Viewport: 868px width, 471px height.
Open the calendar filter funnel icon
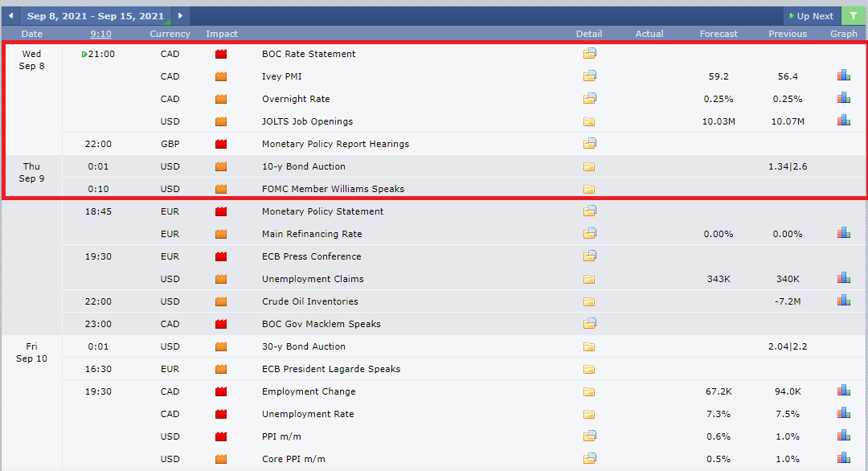[854, 16]
